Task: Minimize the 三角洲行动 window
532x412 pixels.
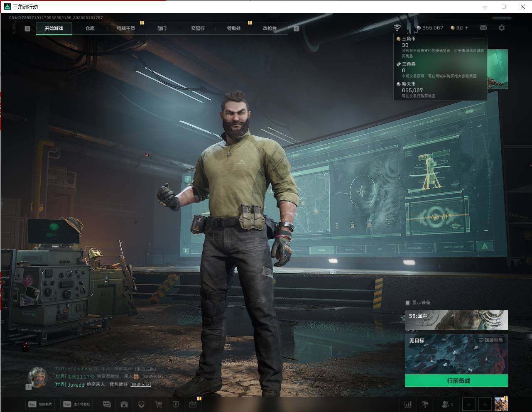Action: pos(486,7)
